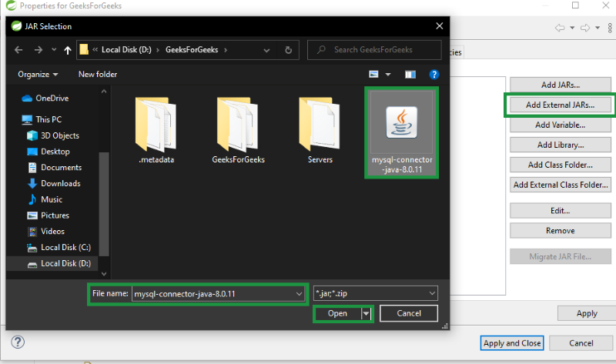This screenshot has height=364, width=616.
Task: Click Properties back navigation arrow
Action: [x=560, y=28]
